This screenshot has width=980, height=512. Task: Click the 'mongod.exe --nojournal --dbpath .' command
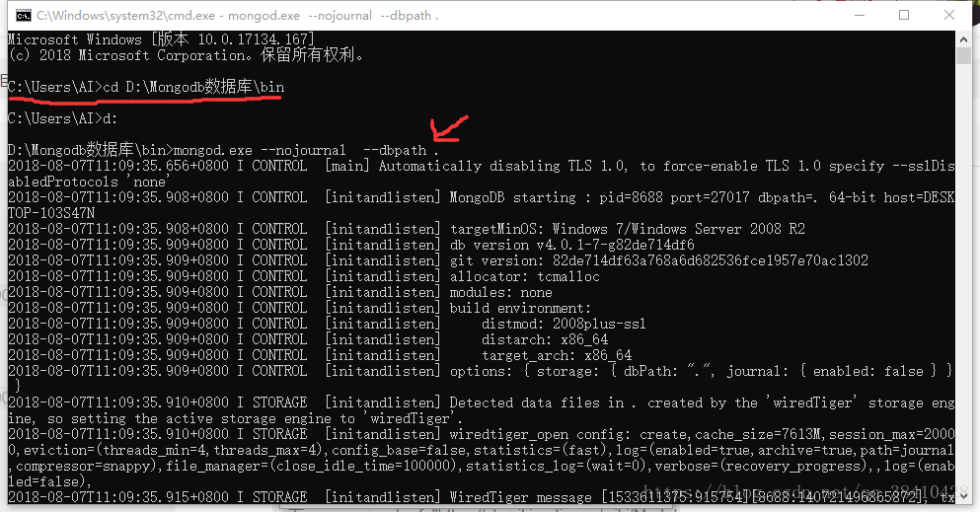click(x=306, y=151)
